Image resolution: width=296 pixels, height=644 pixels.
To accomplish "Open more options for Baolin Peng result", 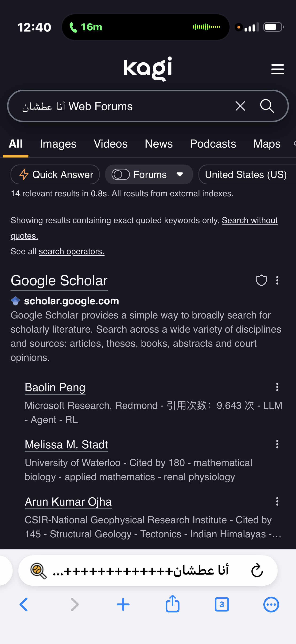I will tap(277, 387).
